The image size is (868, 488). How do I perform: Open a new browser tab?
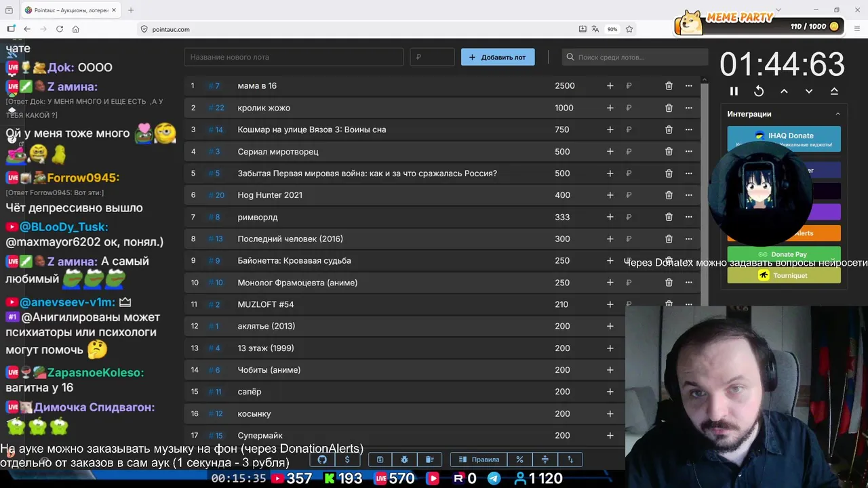point(131,10)
